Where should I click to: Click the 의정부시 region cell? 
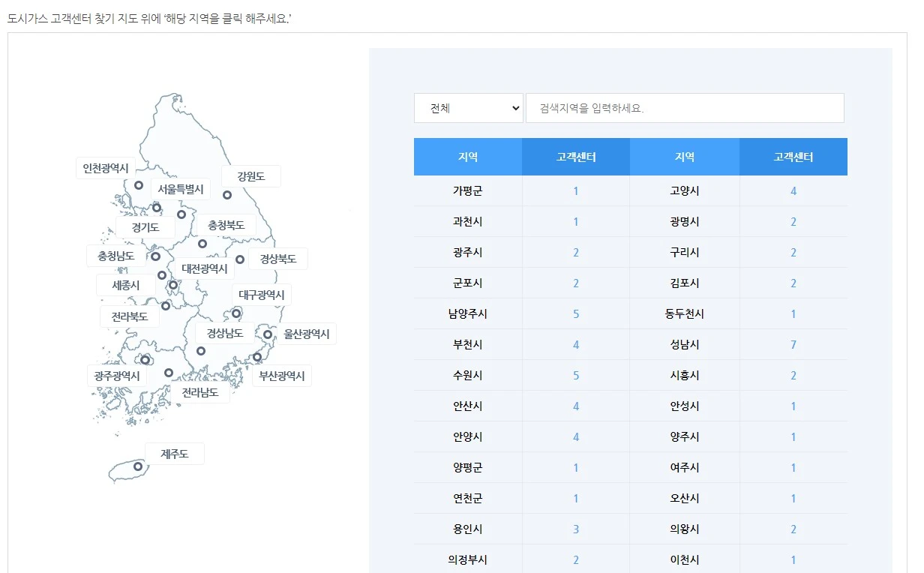click(x=468, y=559)
